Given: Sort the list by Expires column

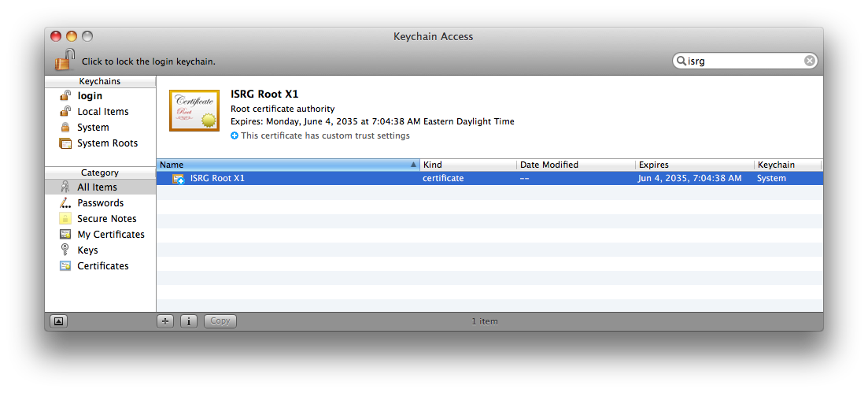Looking at the screenshot, I should [693, 165].
